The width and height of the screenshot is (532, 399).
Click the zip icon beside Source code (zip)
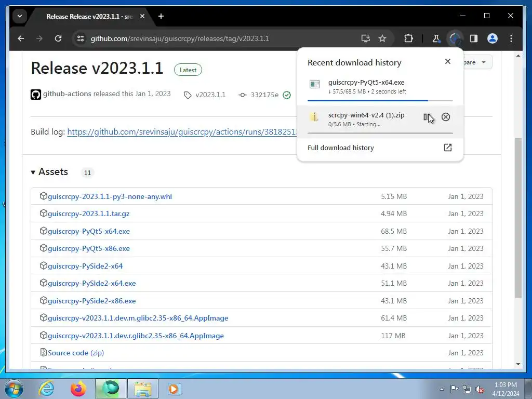click(x=43, y=352)
